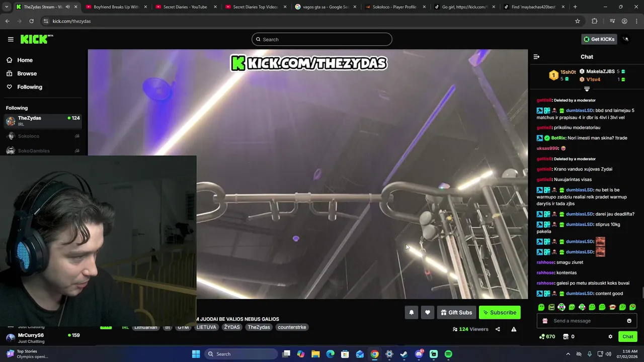Image resolution: width=644 pixels, height=362 pixels.
Task: Open Spotify from the taskbar
Action: (448, 354)
